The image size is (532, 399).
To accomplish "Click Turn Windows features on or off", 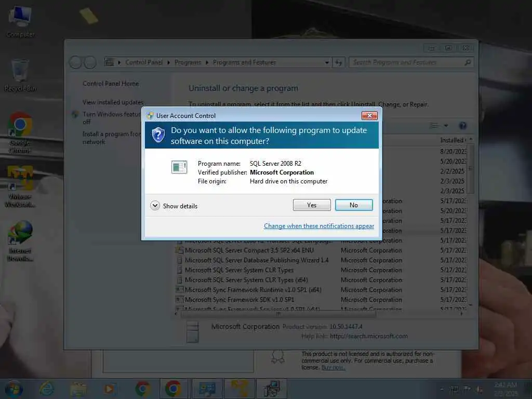I will (111, 118).
